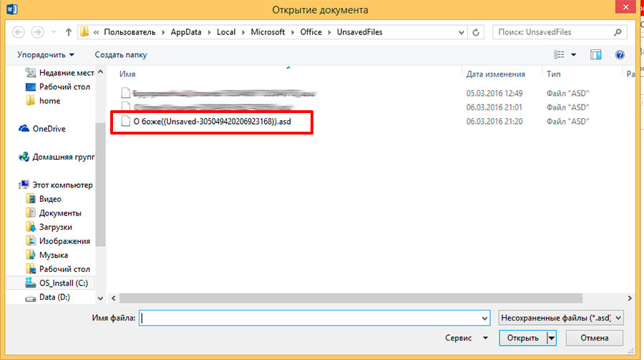The image size is (644, 360).
Task: Select drive OS_Install (C:)
Action: tap(57, 283)
